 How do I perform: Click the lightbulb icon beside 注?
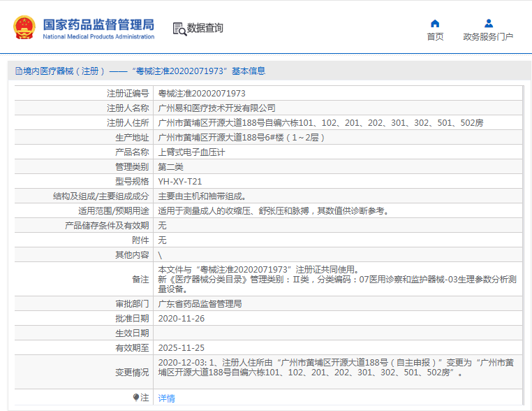pos(135,398)
